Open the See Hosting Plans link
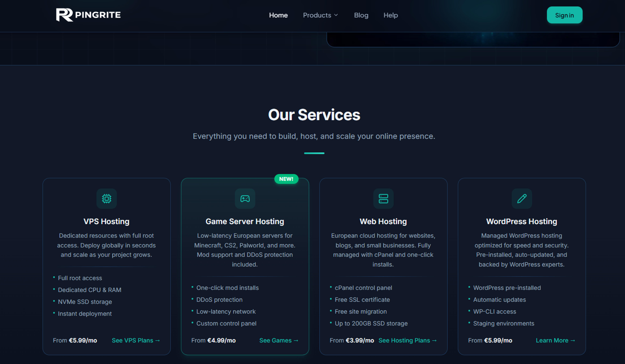The width and height of the screenshot is (625, 364). [x=408, y=340]
